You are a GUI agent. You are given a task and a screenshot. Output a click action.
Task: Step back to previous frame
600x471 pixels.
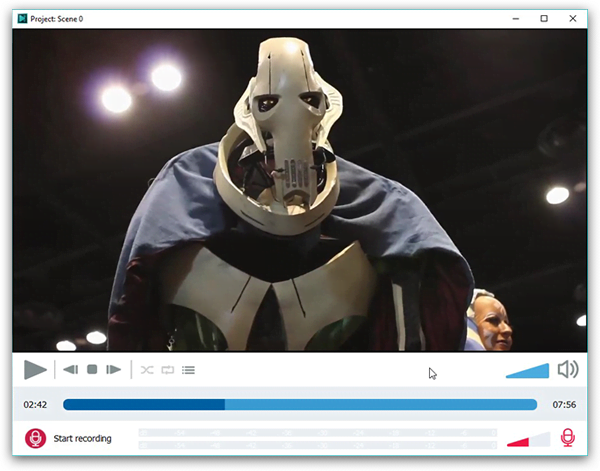click(70, 370)
